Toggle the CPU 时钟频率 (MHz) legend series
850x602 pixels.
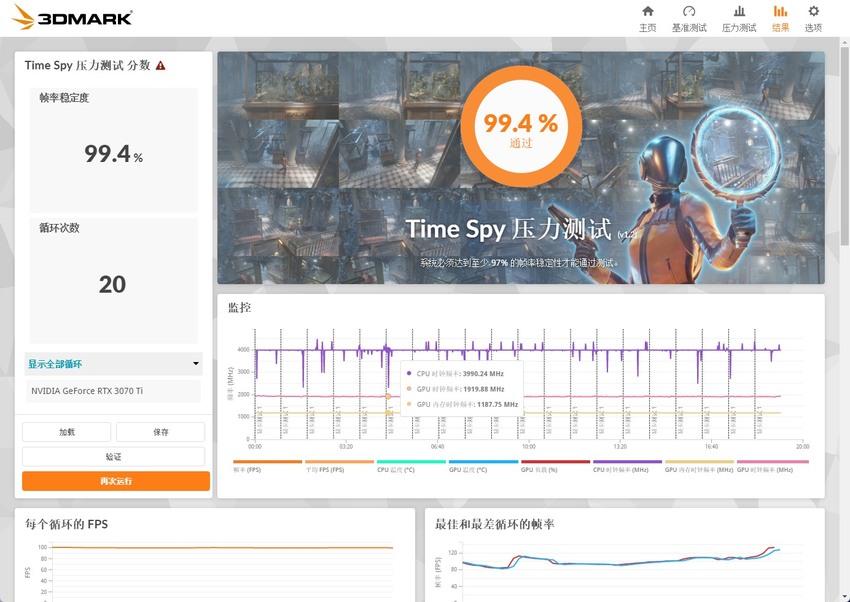(627, 467)
